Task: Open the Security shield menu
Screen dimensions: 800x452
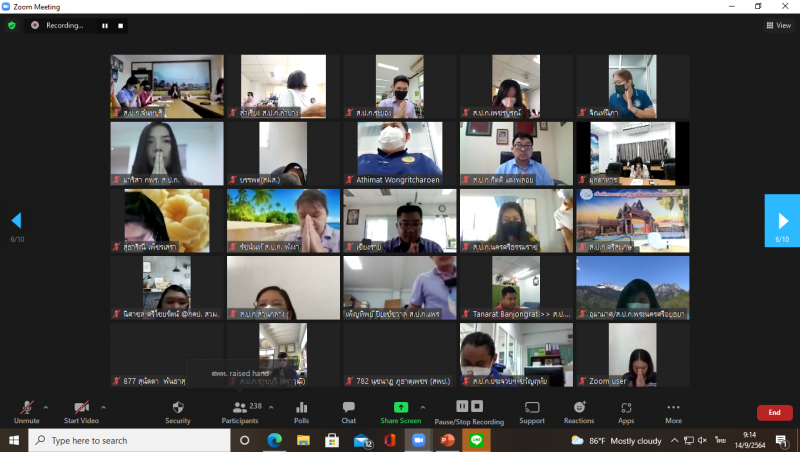Action: tap(178, 412)
